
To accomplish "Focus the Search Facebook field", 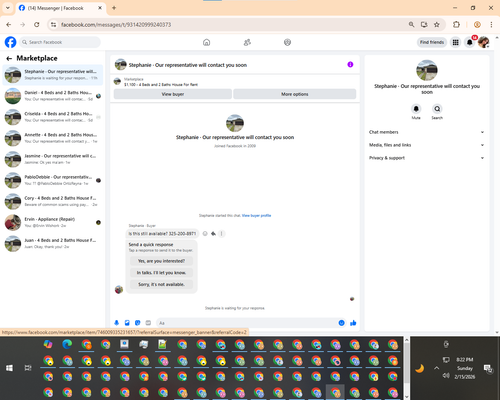I will pos(60,42).
